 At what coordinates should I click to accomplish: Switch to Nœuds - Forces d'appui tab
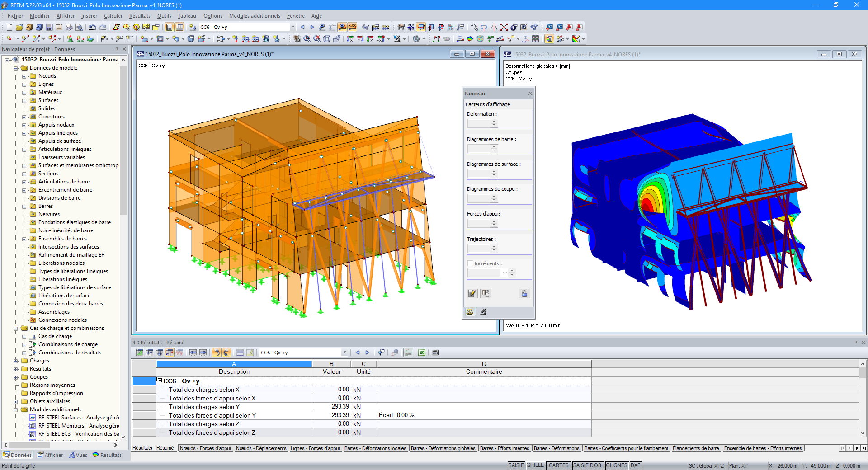[x=205, y=448]
